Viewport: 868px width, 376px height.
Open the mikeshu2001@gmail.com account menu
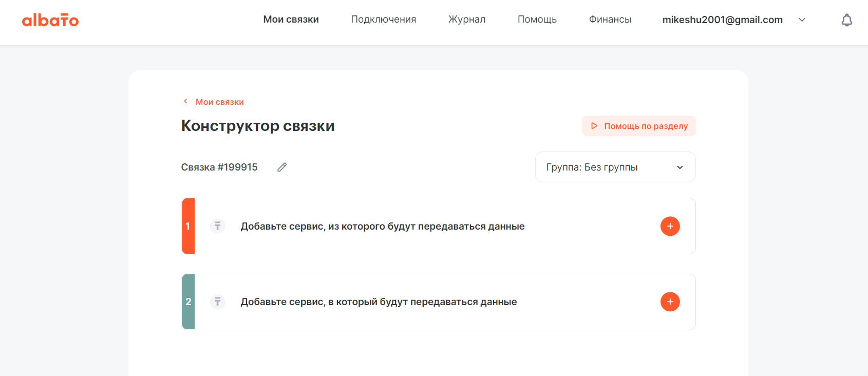(x=722, y=20)
